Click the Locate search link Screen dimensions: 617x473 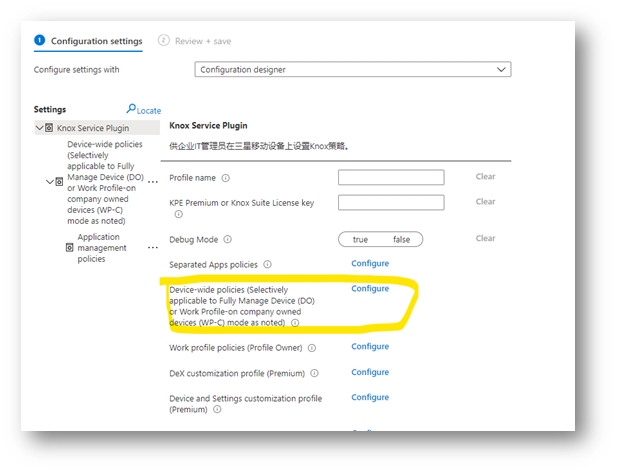(144, 109)
